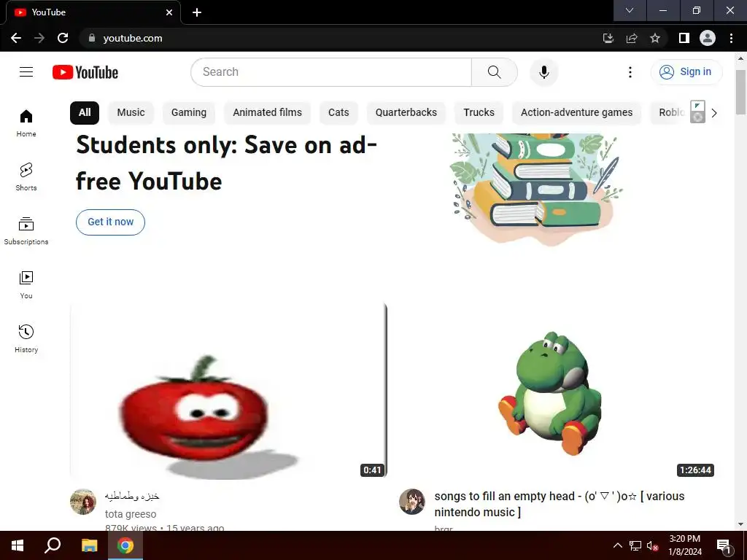Filter by the Quarterbacks chip
Image resolution: width=747 pixels, height=560 pixels.
click(406, 113)
